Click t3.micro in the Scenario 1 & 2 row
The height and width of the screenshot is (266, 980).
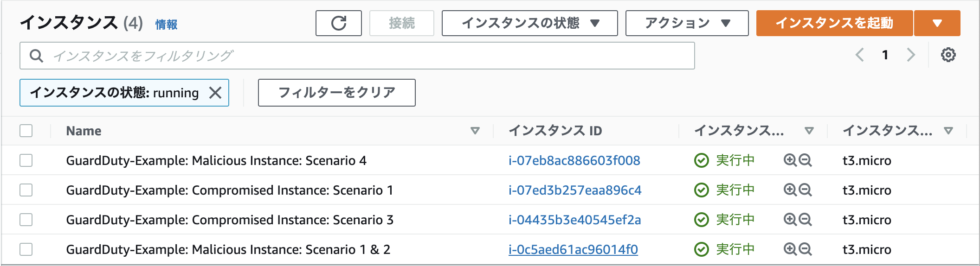(x=867, y=249)
